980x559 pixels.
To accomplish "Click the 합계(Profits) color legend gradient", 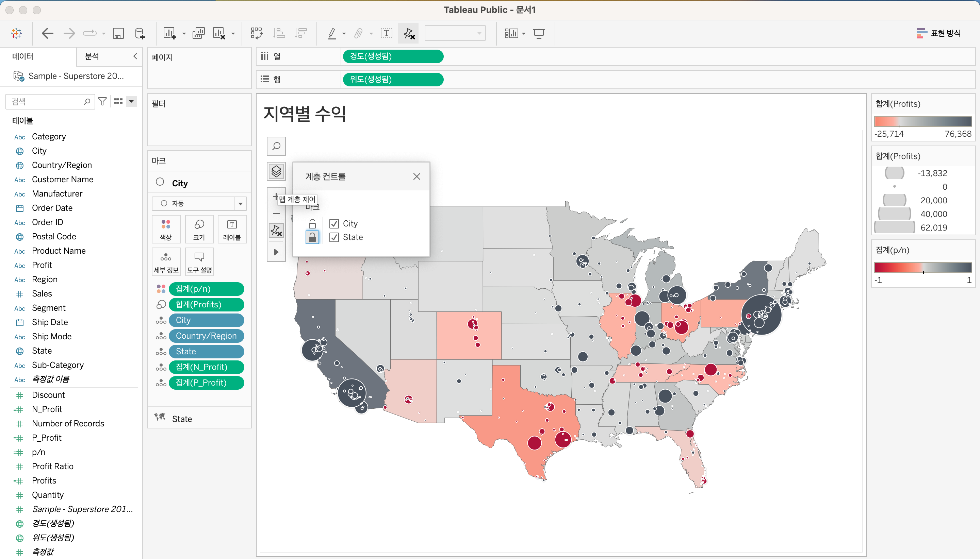I will (923, 121).
